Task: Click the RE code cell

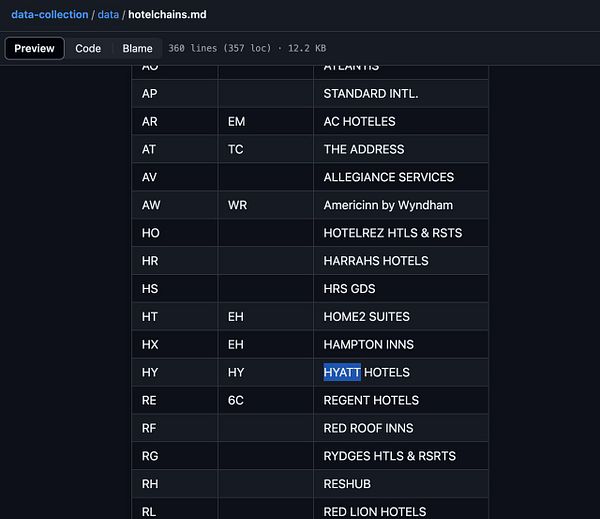Action: (175, 400)
